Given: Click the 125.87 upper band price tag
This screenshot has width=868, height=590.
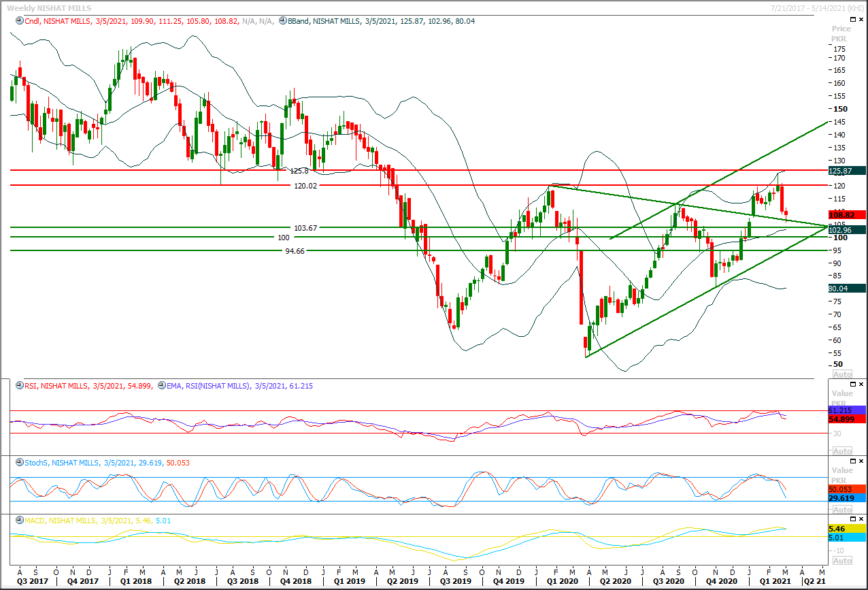Looking at the screenshot, I should (x=847, y=171).
